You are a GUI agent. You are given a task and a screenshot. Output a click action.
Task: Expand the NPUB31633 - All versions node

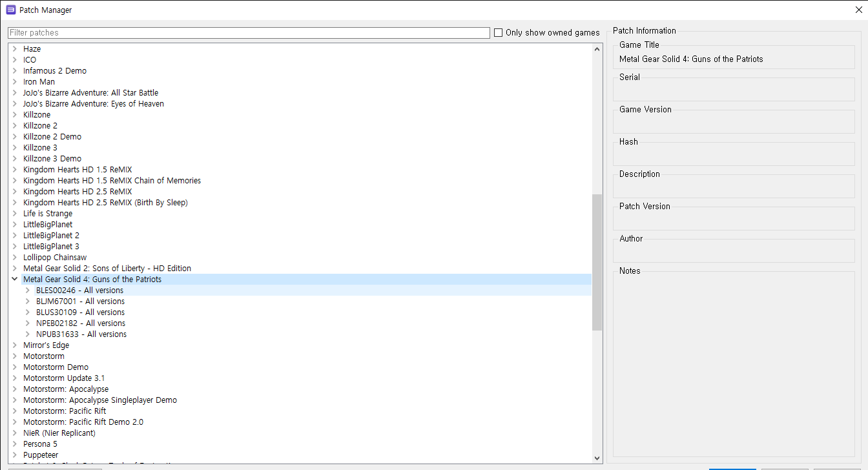(x=27, y=334)
